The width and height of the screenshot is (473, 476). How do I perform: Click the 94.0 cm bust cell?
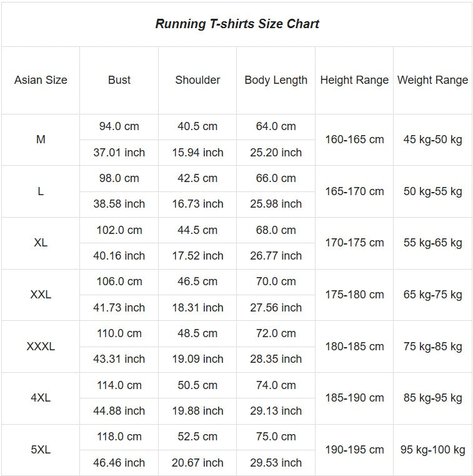pos(119,126)
